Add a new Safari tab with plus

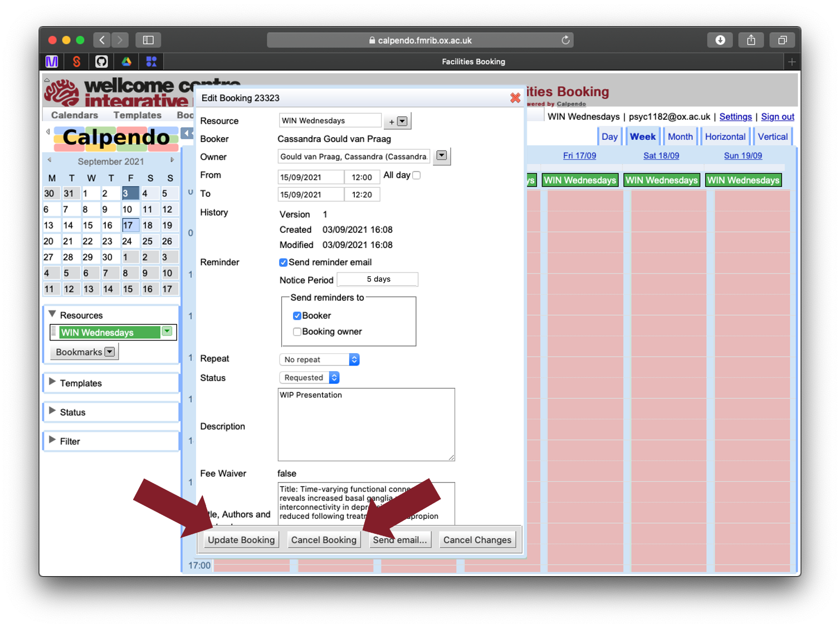click(792, 62)
